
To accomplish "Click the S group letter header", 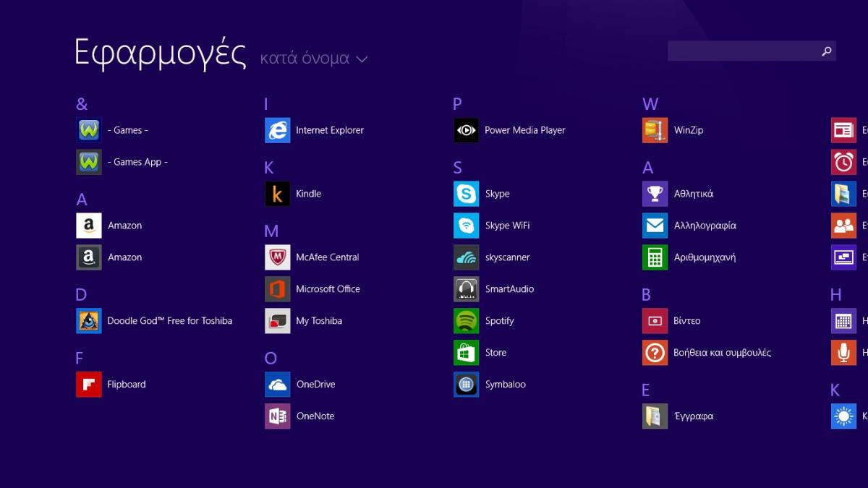I will pyautogui.click(x=457, y=168).
